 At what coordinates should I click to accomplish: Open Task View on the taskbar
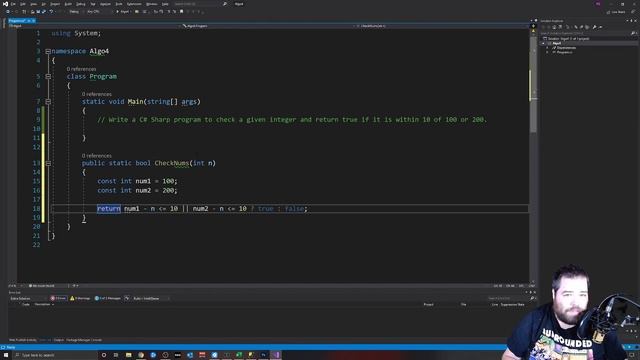116,355
